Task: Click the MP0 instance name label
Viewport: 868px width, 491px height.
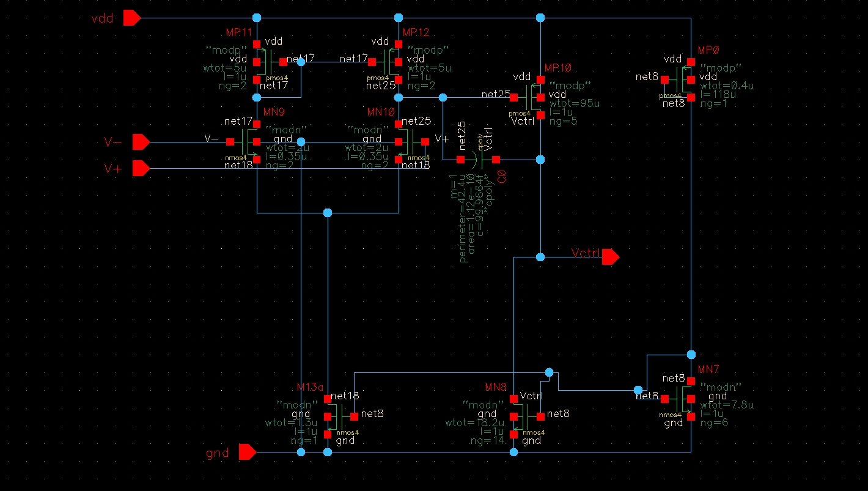Action: coord(708,50)
